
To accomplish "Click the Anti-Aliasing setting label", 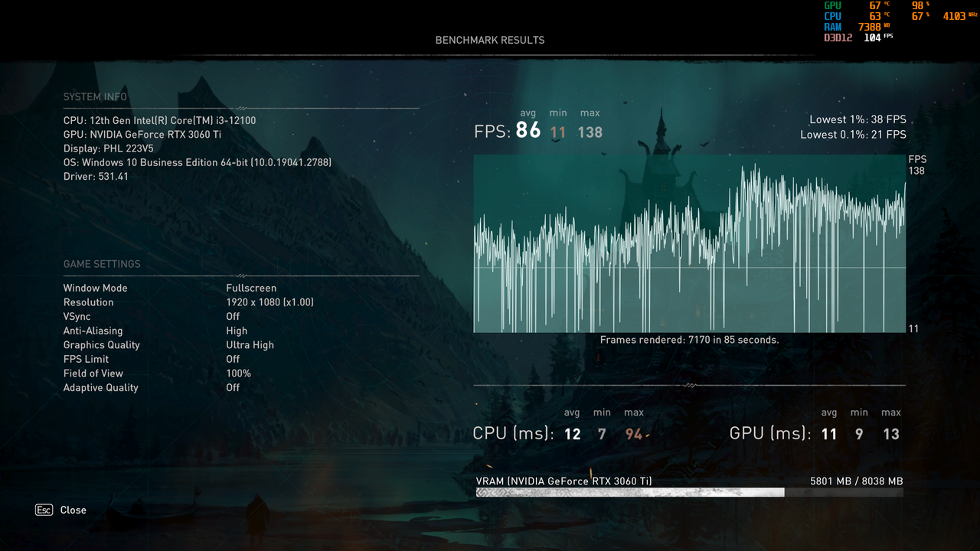I will 93,331.
